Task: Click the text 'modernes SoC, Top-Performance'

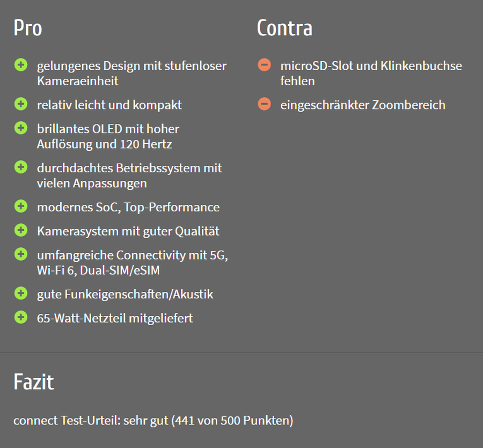Action: pos(128,207)
